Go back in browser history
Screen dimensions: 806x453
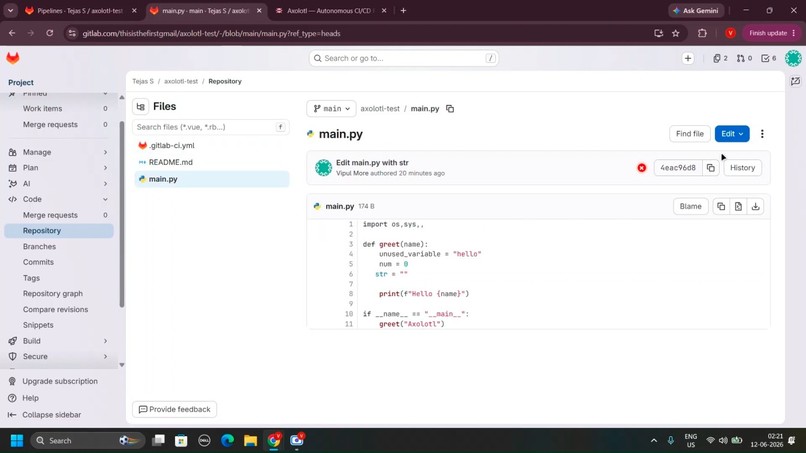pyautogui.click(x=12, y=33)
